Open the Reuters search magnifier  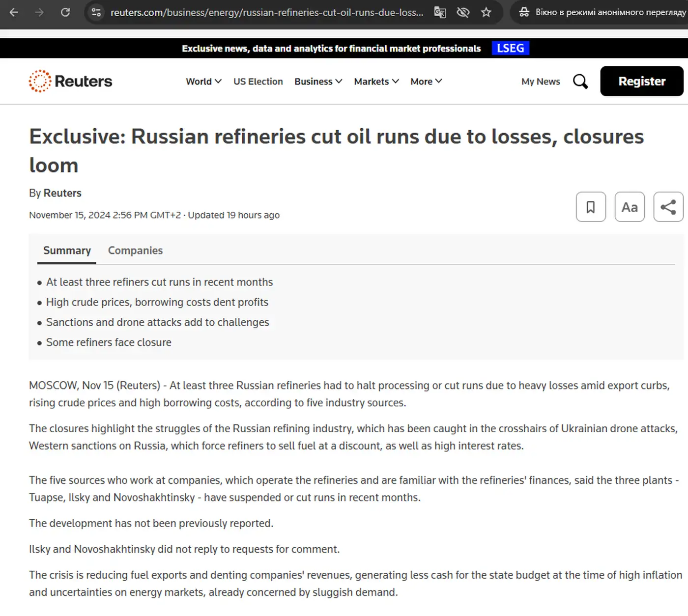pyautogui.click(x=580, y=82)
